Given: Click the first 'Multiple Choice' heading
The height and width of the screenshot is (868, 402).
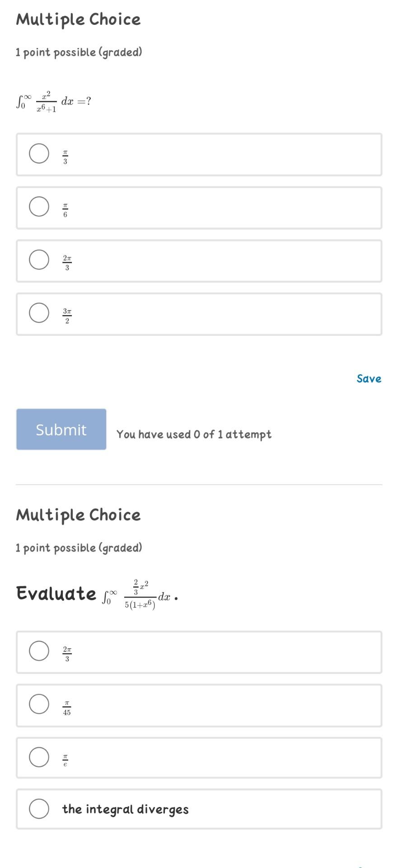Looking at the screenshot, I should pos(78,19).
